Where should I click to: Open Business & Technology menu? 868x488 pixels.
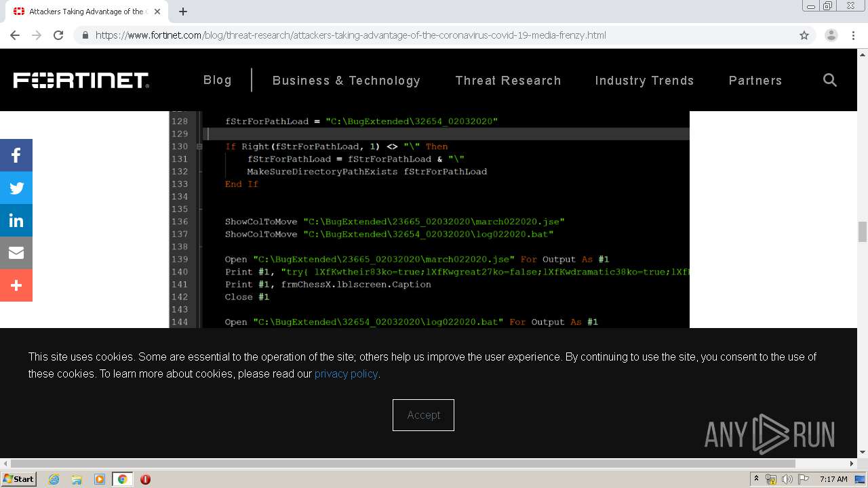(x=347, y=81)
